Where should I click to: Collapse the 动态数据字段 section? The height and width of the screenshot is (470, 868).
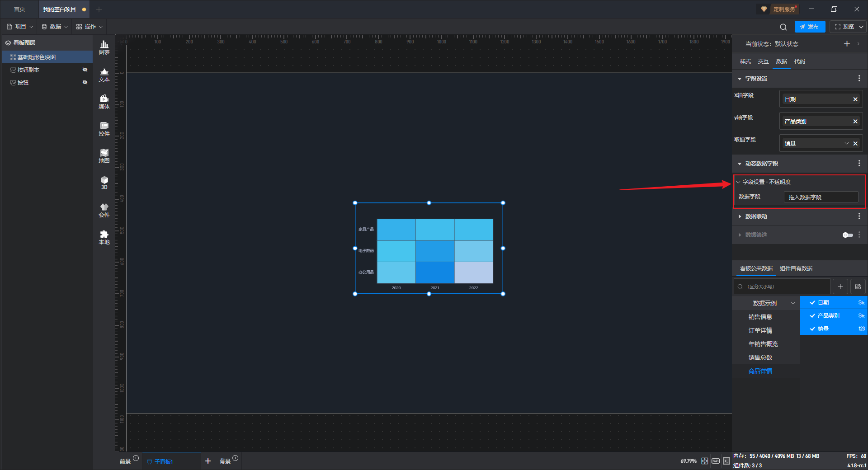coord(740,164)
